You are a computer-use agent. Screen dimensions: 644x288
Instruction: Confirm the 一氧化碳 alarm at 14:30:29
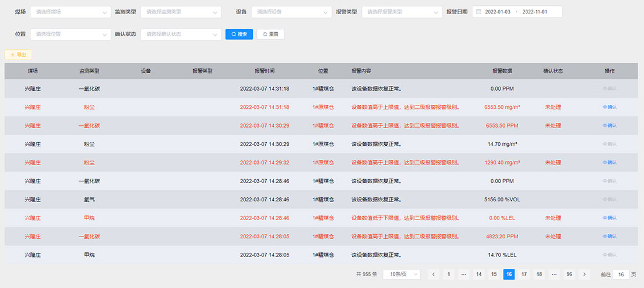tap(609, 126)
